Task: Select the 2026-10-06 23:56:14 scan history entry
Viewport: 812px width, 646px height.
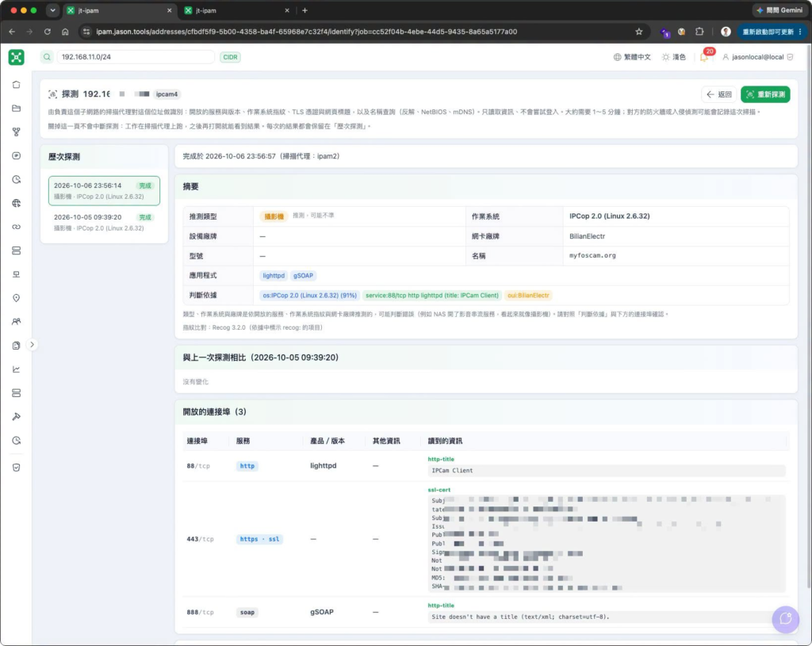Action: point(104,190)
